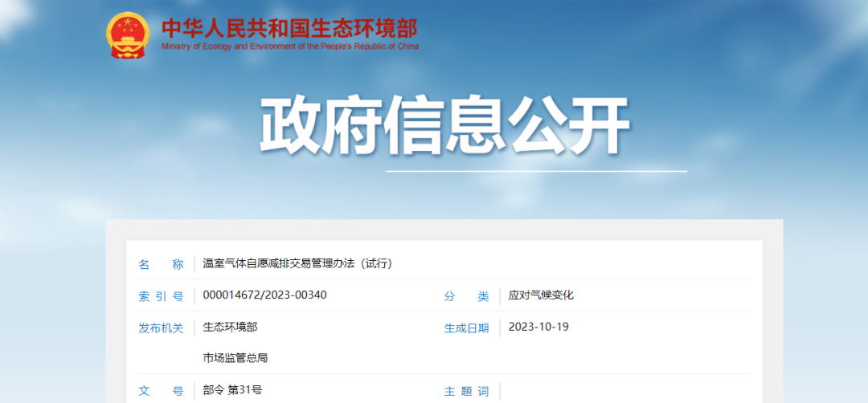Select the date 2023-10-19
The image size is (868, 403).
pos(538,327)
